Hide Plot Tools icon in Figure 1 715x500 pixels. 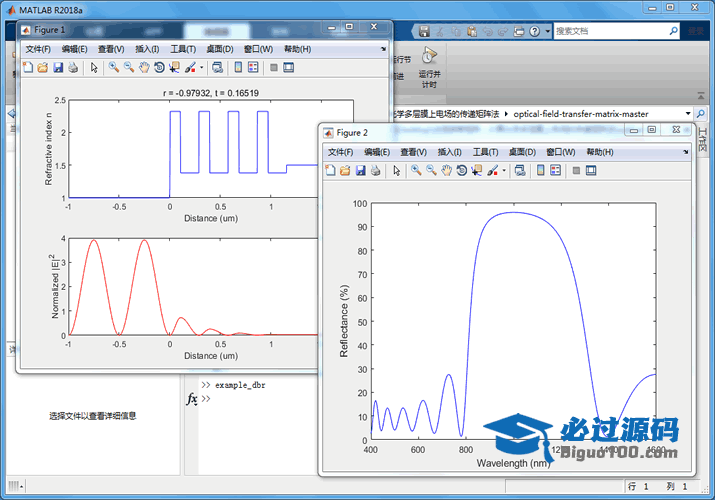tap(274, 67)
